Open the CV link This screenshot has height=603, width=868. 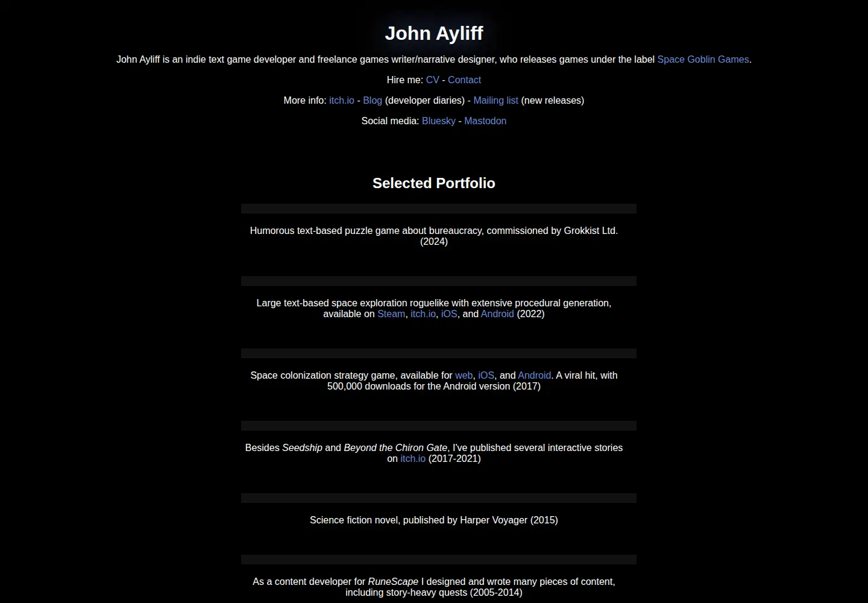tap(433, 80)
